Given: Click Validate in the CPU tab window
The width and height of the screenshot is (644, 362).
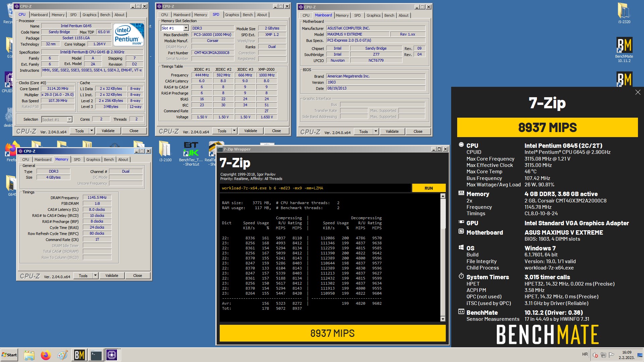Looking at the screenshot, I should pyautogui.click(x=108, y=131).
